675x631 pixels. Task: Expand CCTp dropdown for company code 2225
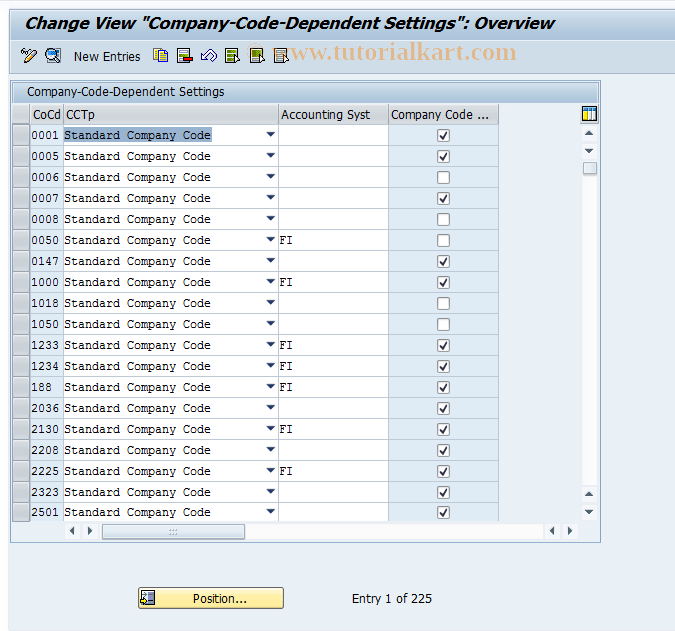[271, 471]
